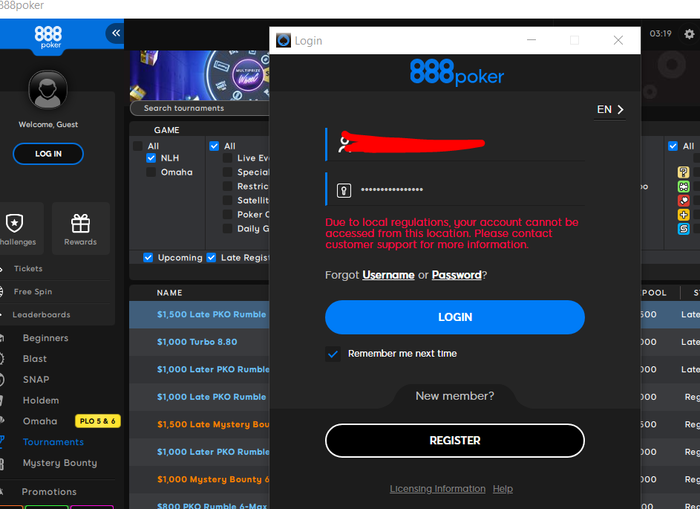Click the REGISTER button

pyautogui.click(x=455, y=441)
